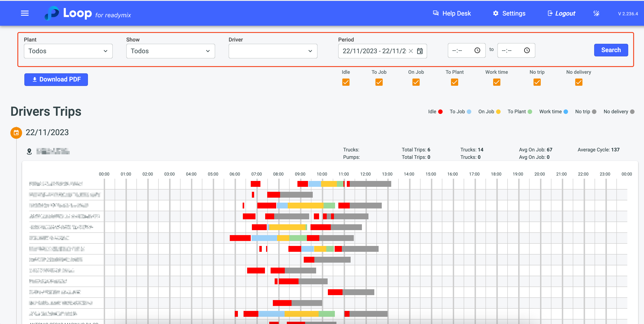This screenshot has height=324, width=644.
Task: Click the orange calendar date marker
Action: click(16, 133)
